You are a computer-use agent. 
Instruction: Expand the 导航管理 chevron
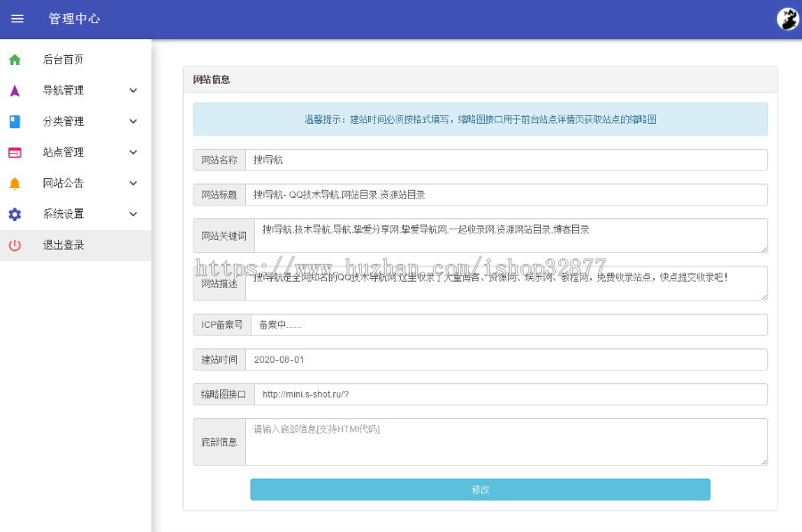point(134,91)
